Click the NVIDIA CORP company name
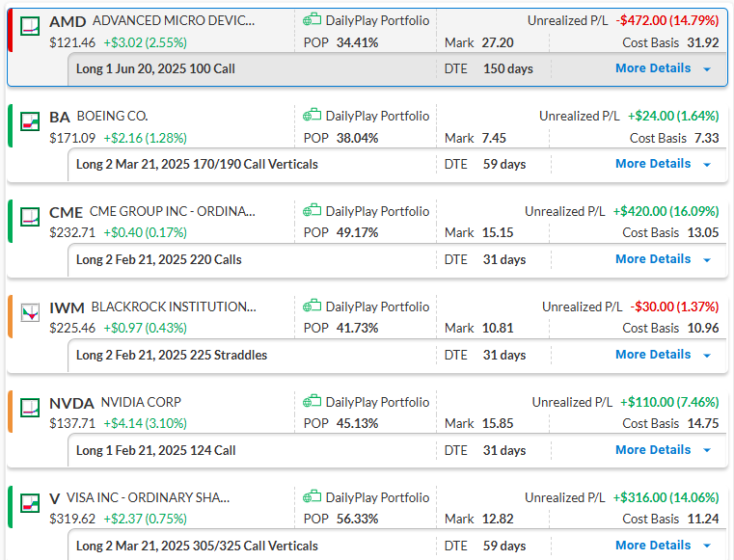The image size is (734, 560). click(x=141, y=402)
